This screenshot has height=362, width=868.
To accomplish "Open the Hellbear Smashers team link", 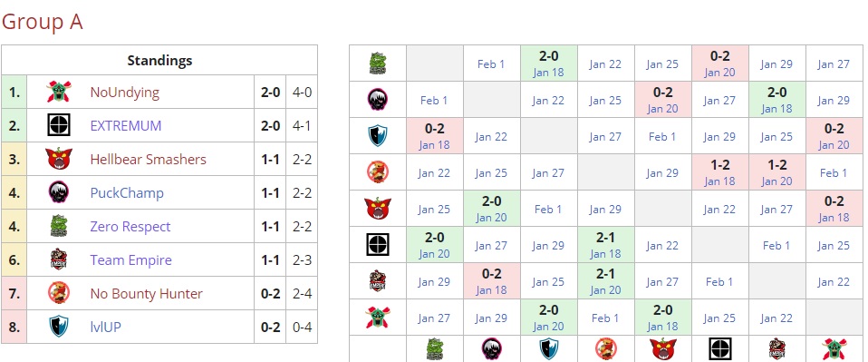I will coord(148,160).
